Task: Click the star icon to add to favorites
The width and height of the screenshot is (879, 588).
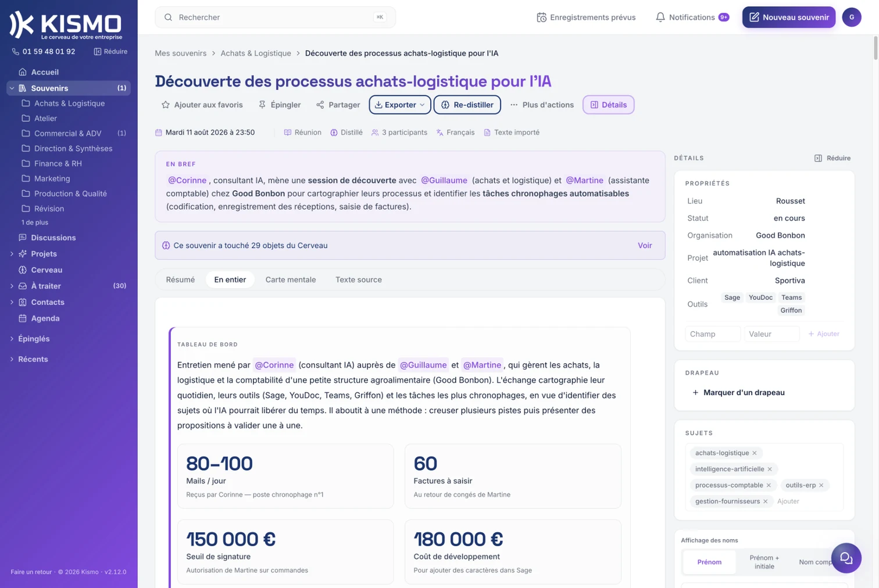Action: (x=166, y=105)
